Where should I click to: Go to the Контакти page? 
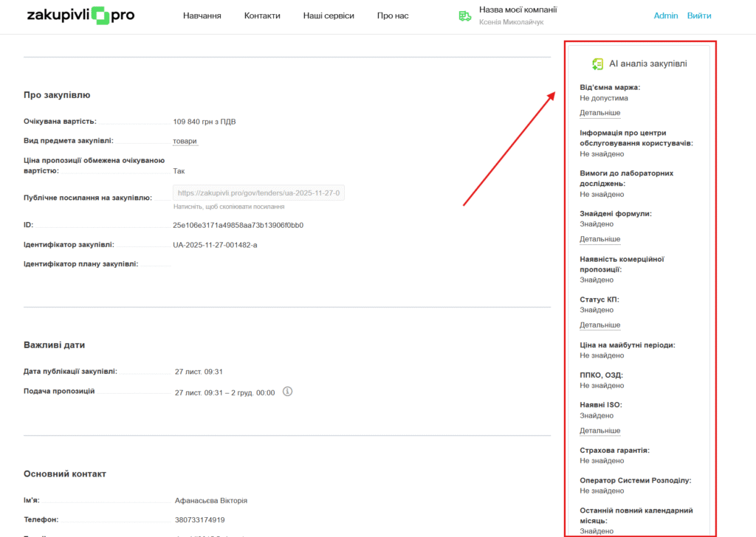tap(262, 15)
